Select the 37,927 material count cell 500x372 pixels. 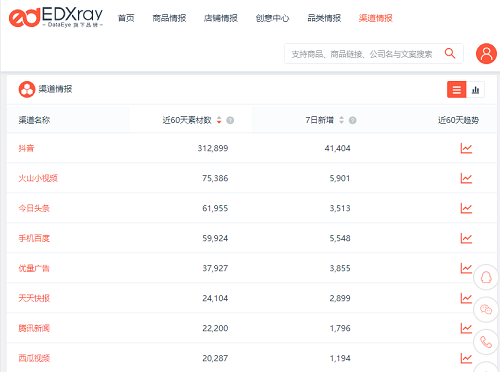(x=215, y=268)
